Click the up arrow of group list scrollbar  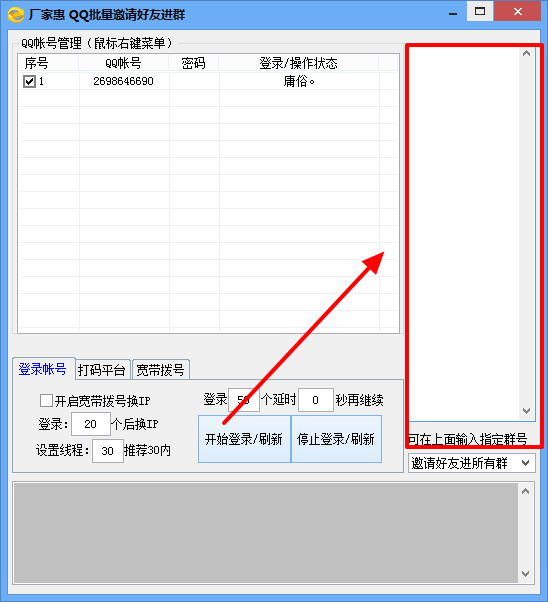pos(526,53)
